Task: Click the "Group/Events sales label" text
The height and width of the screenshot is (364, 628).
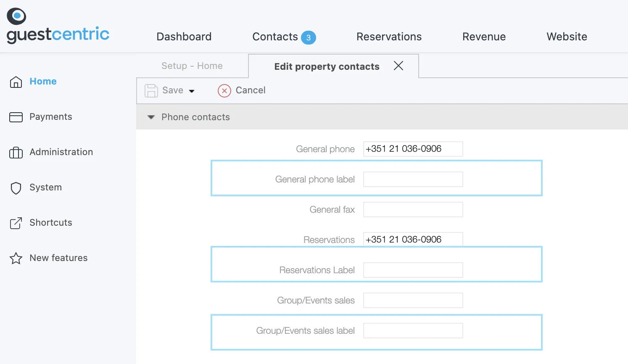Action: 306,331
